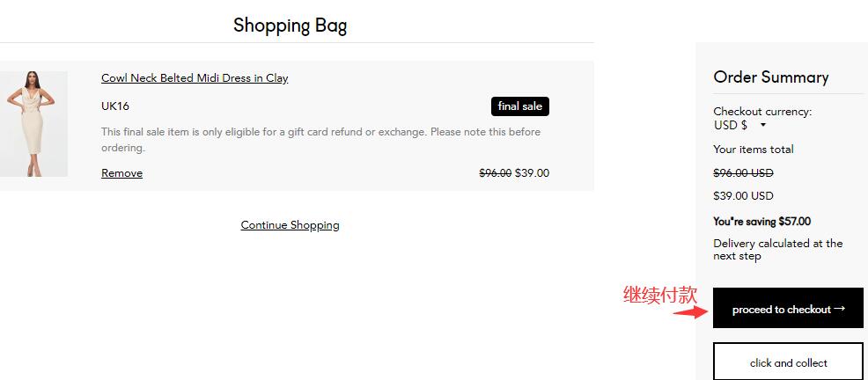This screenshot has width=868, height=380.
Task: Click the UK16 size label
Action: coord(115,106)
